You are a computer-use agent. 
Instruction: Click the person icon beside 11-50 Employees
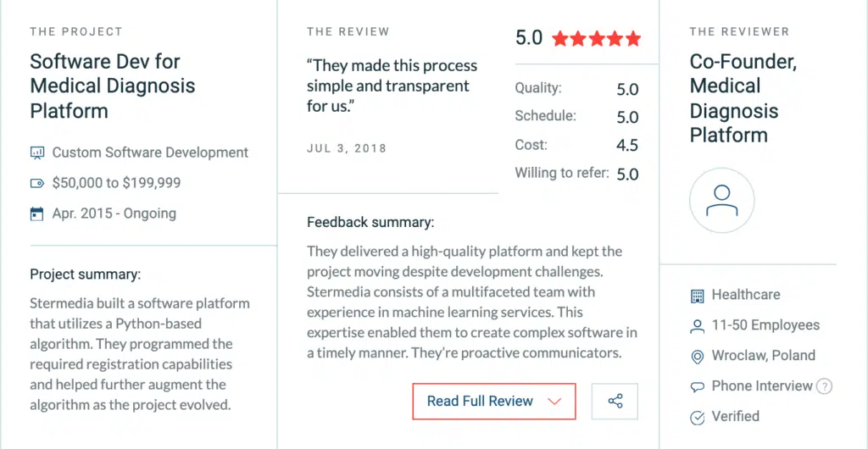pyautogui.click(x=698, y=326)
